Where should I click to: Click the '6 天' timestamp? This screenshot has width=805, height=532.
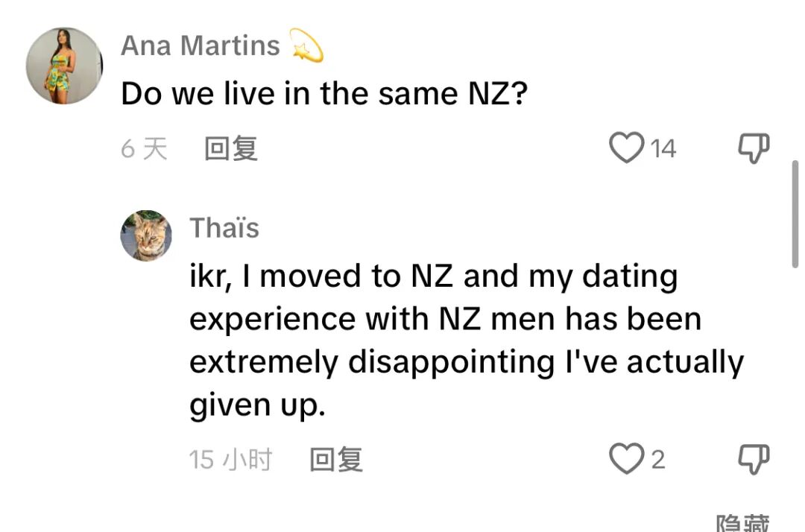pyautogui.click(x=145, y=148)
